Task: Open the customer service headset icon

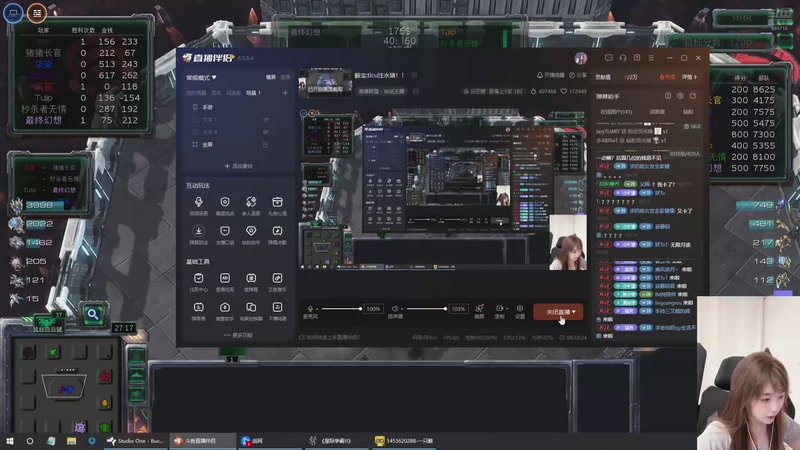Action: [x=623, y=58]
